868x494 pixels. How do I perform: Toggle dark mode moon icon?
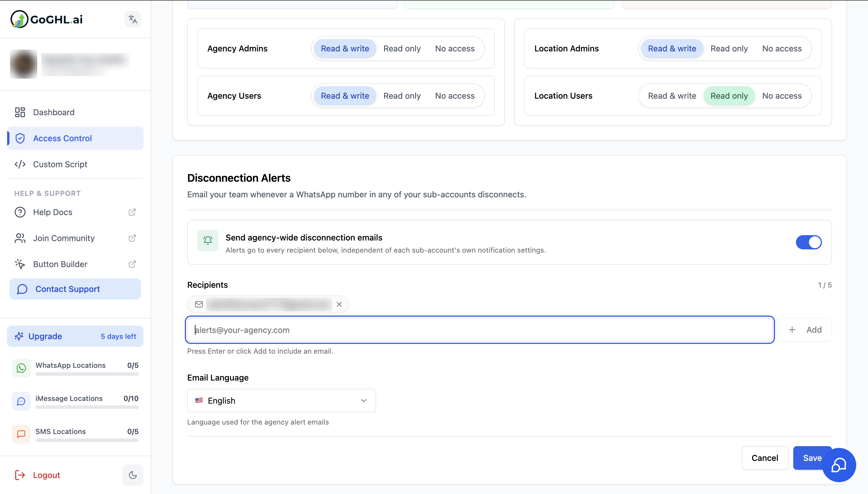pyautogui.click(x=133, y=475)
